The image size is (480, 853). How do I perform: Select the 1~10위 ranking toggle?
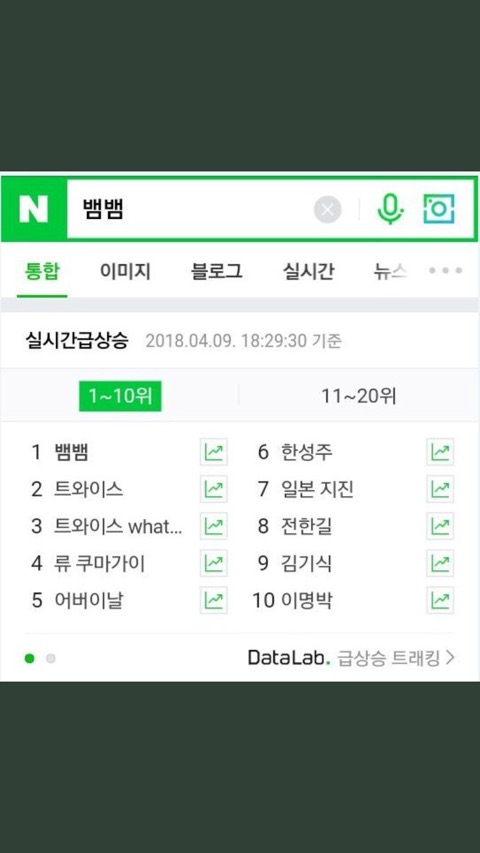click(120, 396)
